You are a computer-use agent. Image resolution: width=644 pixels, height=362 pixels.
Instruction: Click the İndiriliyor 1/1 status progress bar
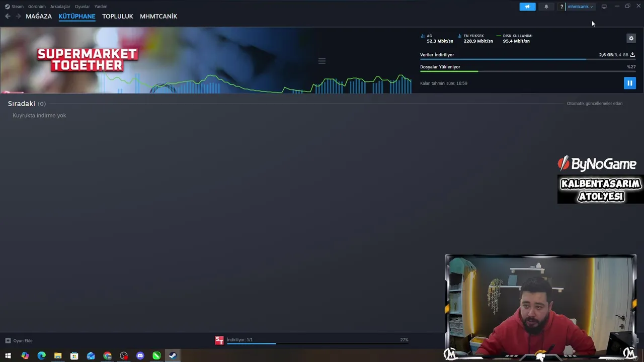click(317, 343)
